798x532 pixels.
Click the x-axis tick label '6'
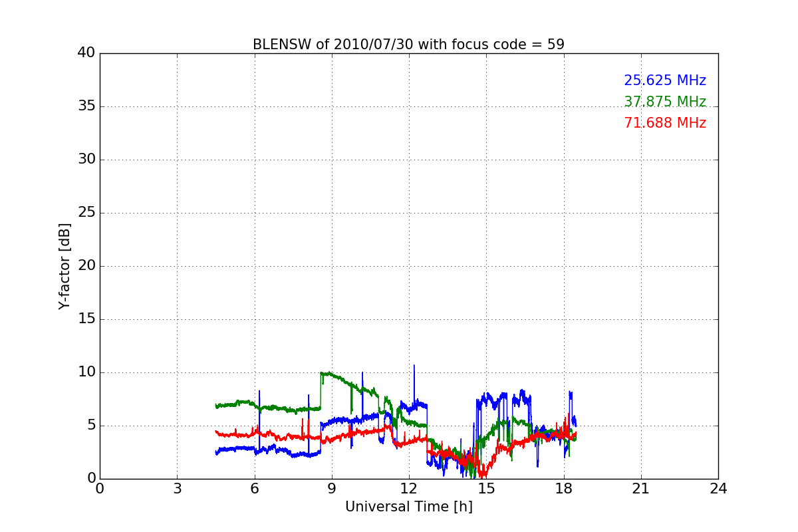click(x=254, y=488)
